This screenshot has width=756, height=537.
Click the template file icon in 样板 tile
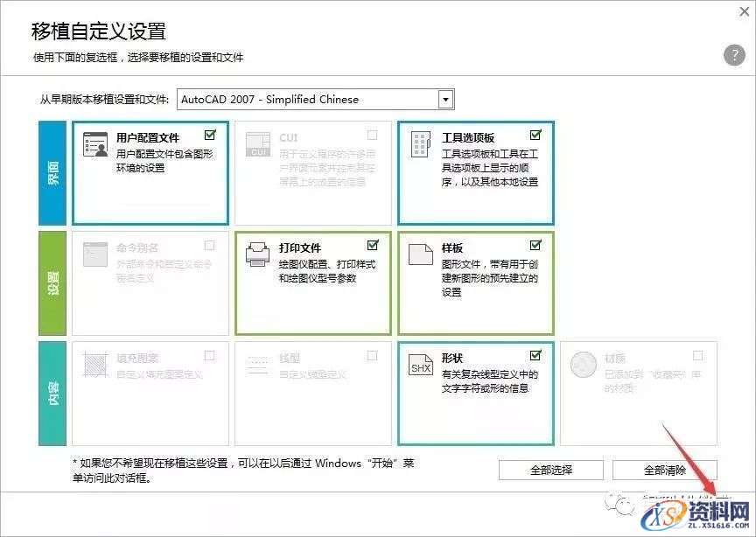tap(420, 254)
